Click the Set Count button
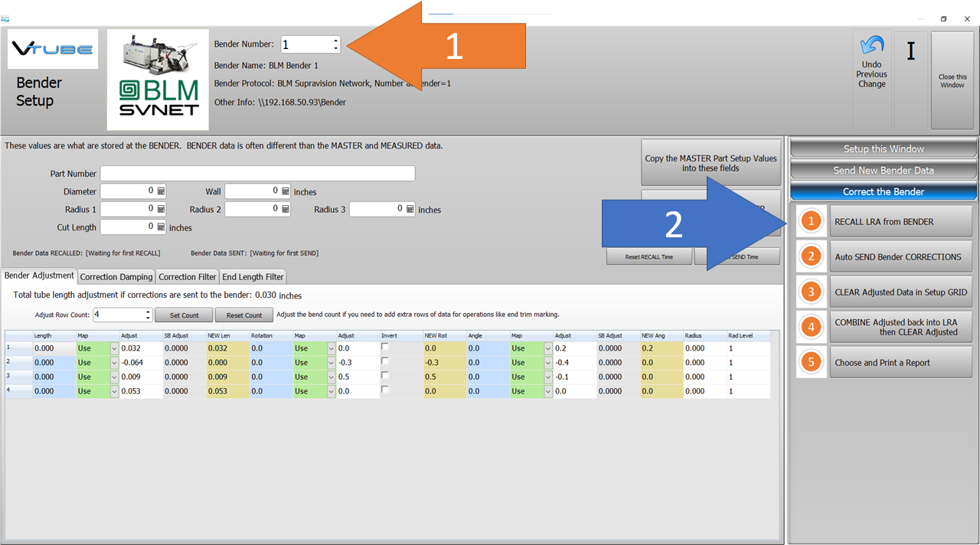The width and height of the screenshot is (980, 545). pyautogui.click(x=184, y=315)
